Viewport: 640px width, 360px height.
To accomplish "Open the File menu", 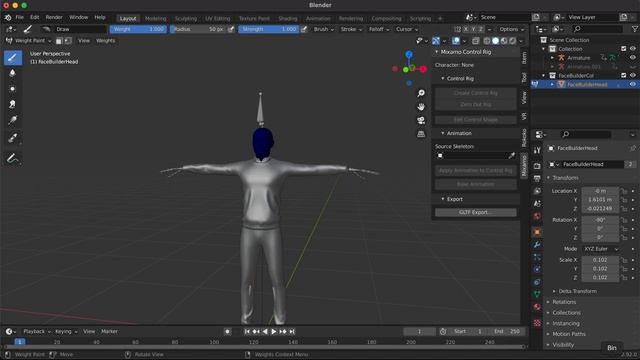I will click(x=20, y=18).
